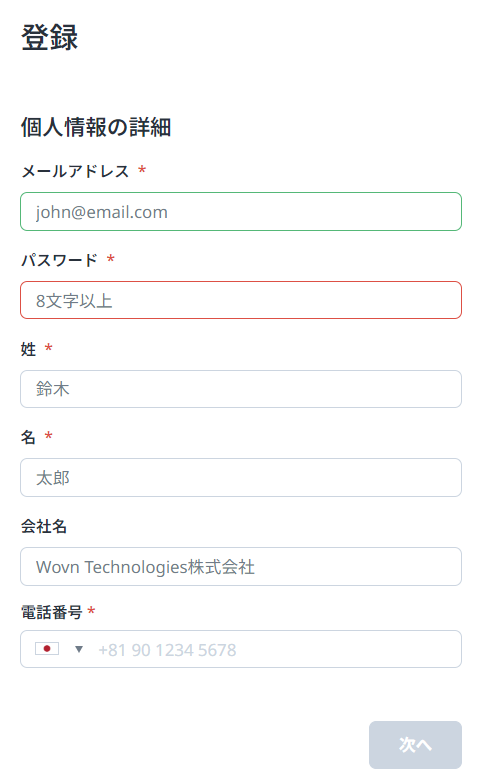Click the 姓 label text
Screen dimensions: 486x782
coord(28,349)
